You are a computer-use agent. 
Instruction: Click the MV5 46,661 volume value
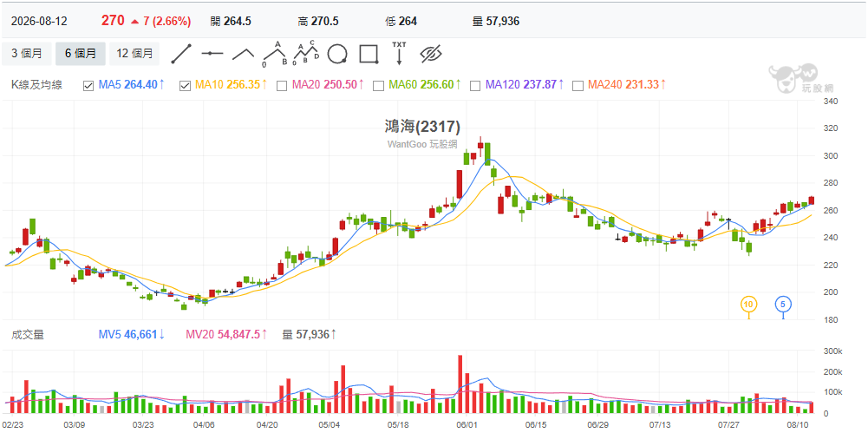pyautogui.click(x=131, y=334)
